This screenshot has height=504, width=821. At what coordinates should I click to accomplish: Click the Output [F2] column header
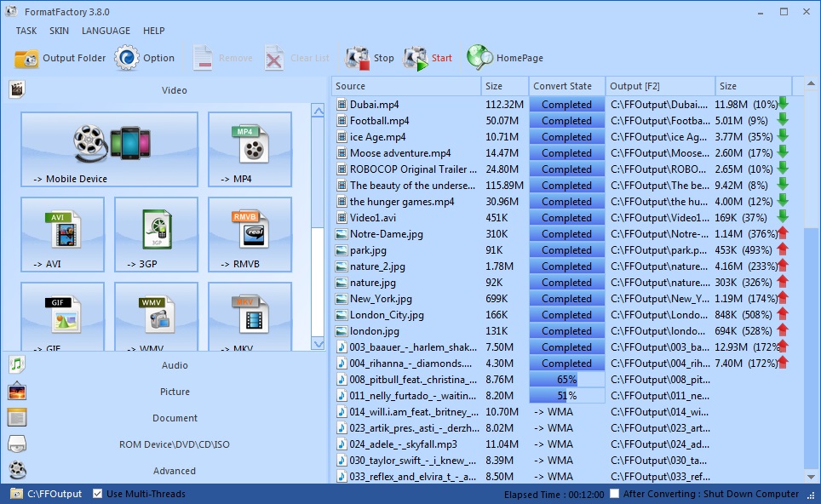661,86
